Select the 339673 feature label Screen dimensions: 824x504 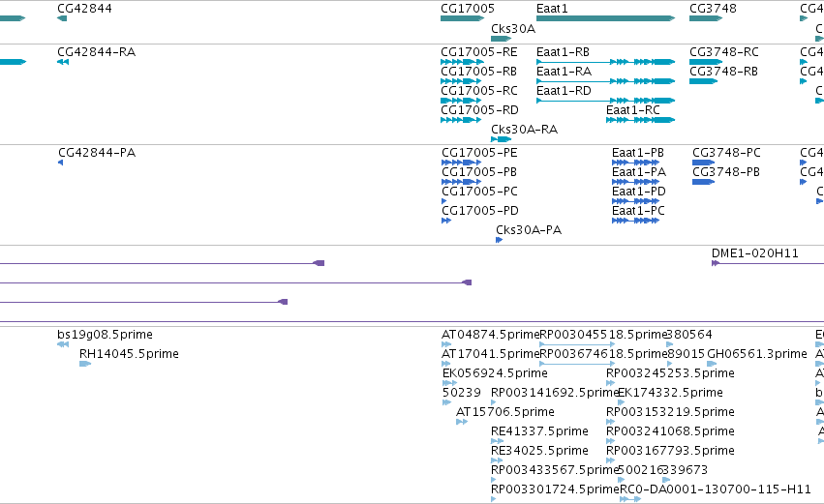click(x=686, y=471)
